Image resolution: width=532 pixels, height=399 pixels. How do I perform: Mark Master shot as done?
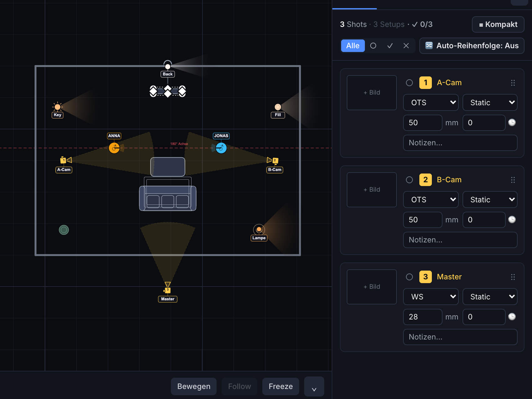[x=409, y=277]
